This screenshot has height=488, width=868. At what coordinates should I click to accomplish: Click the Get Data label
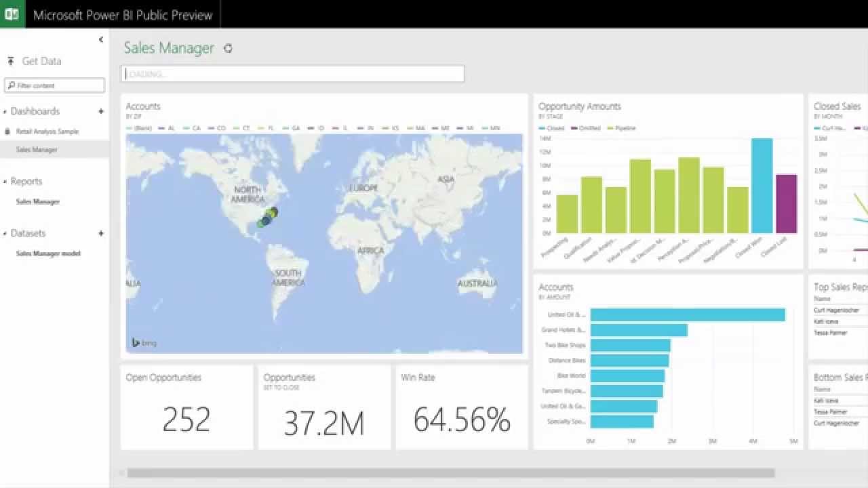click(42, 61)
